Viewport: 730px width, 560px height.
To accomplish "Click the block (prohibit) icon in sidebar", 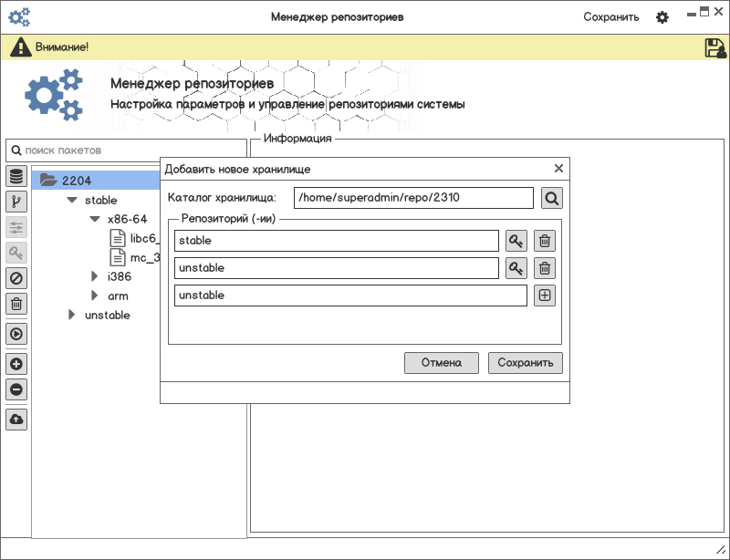I will click(16, 278).
